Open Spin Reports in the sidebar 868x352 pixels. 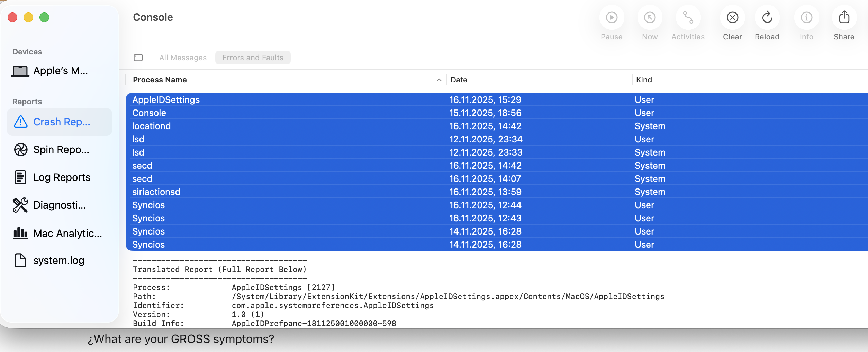tap(60, 150)
